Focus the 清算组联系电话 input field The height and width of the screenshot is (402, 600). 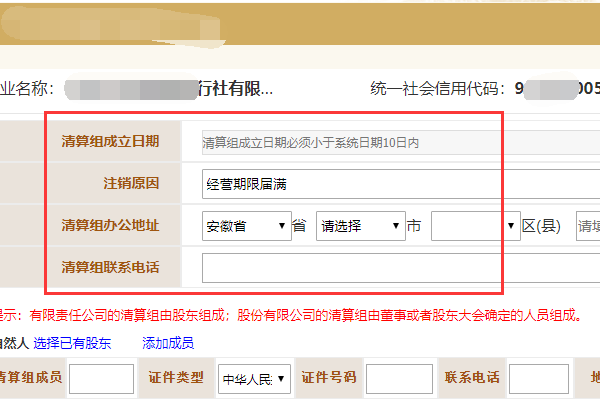pos(390,268)
